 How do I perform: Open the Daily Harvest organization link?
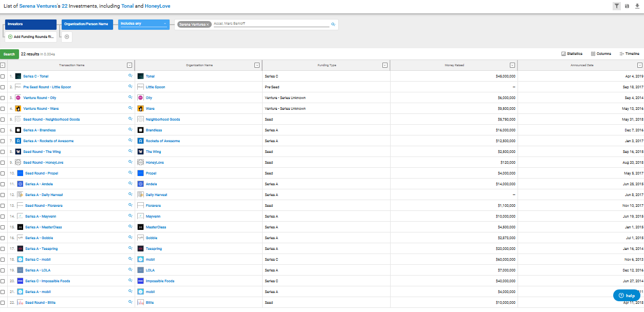point(156,195)
